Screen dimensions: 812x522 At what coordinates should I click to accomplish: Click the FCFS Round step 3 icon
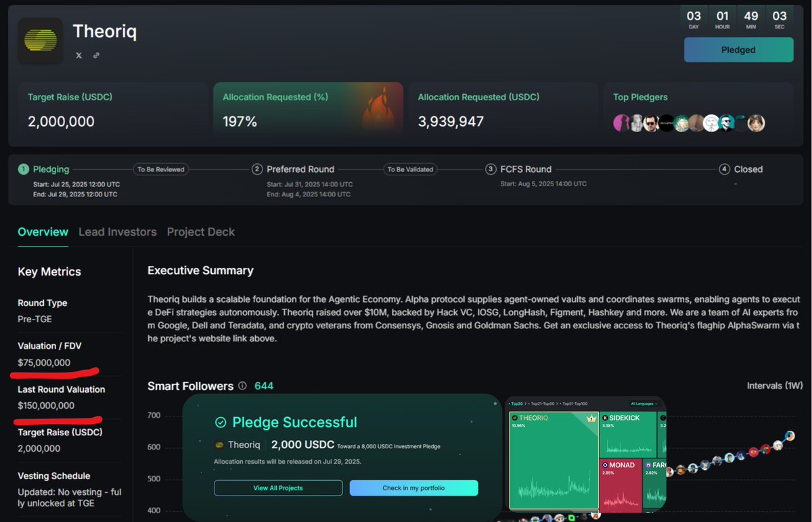point(491,169)
